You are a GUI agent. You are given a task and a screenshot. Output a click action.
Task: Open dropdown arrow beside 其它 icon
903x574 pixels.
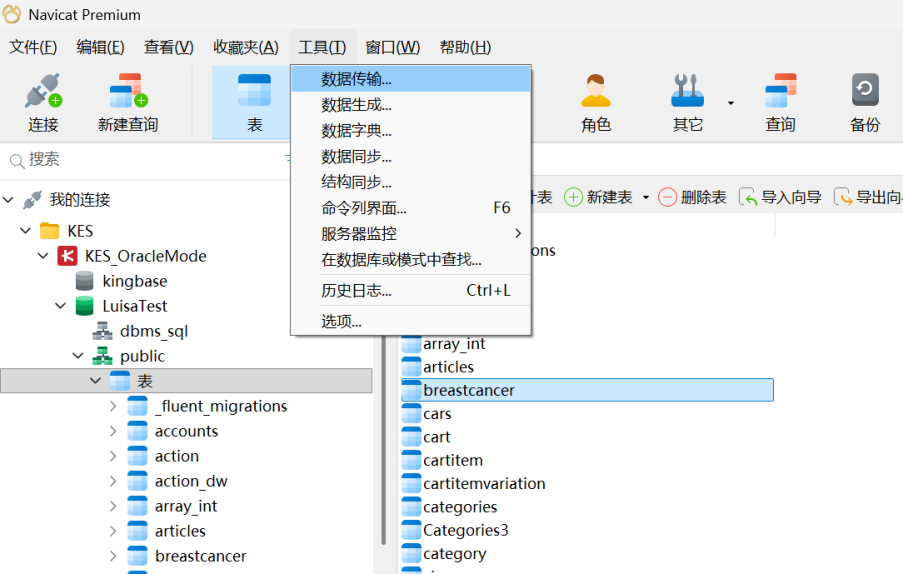[x=730, y=103]
